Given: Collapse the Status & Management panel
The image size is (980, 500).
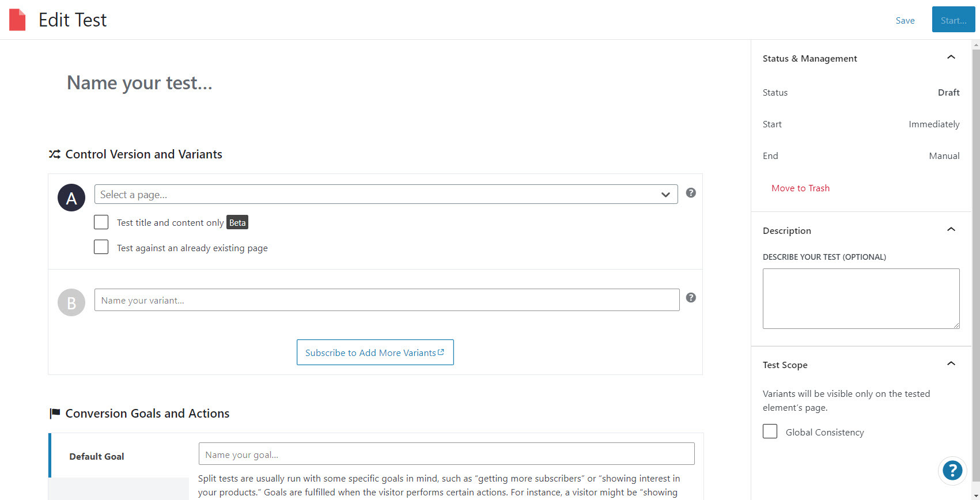Looking at the screenshot, I should coord(951,57).
